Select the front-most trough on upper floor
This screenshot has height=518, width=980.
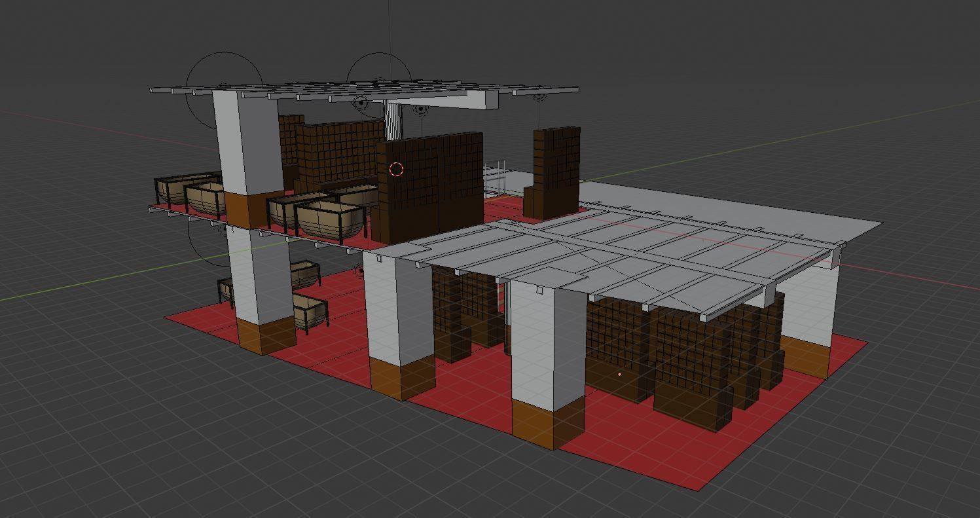click(331, 221)
